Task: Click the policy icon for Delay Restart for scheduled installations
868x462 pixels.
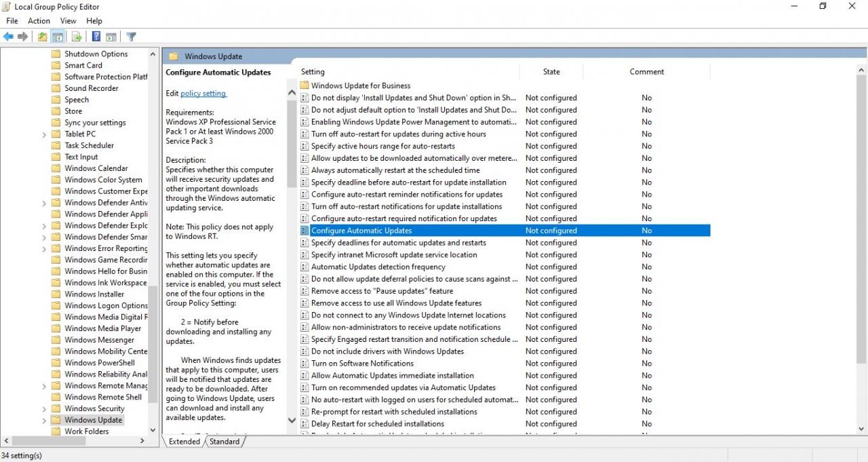Action: tap(304, 424)
